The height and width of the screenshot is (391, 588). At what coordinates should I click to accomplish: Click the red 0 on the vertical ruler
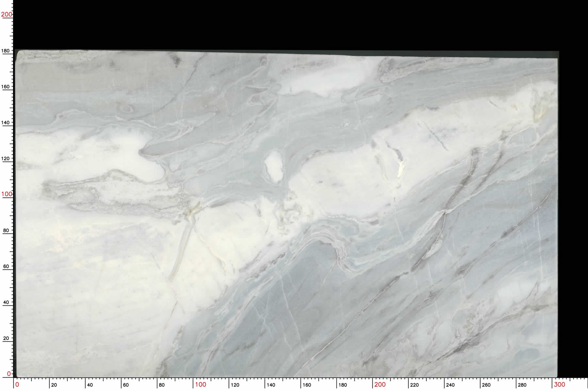pyautogui.click(x=9, y=374)
